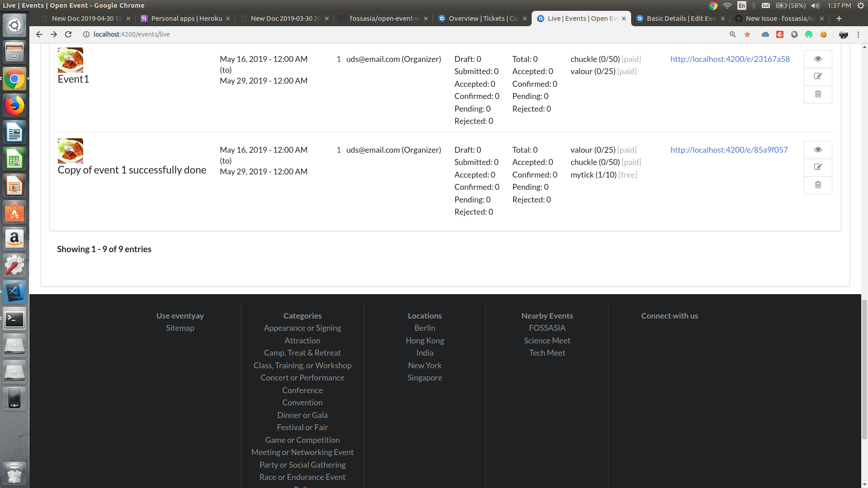The image size is (868, 488).
Task: Open event link ending in 85a9f057
Action: click(729, 150)
